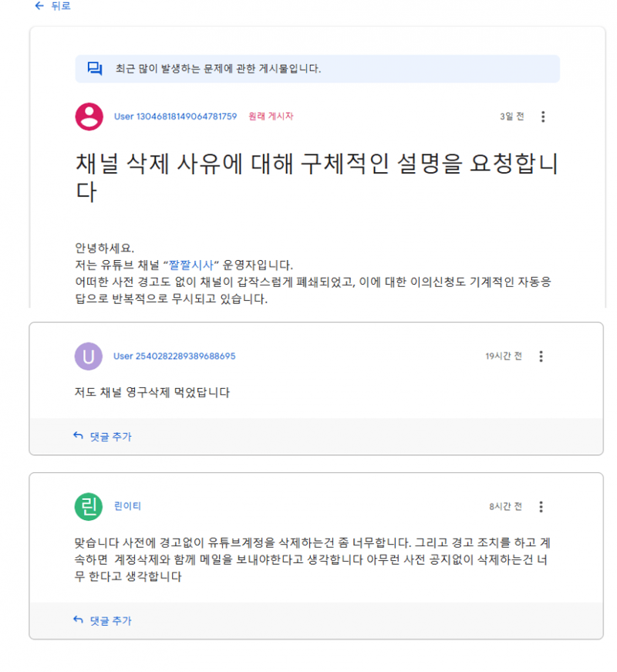Click the purple U avatar icon
Image resolution: width=617 pixels, height=672 pixels.
point(88,356)
